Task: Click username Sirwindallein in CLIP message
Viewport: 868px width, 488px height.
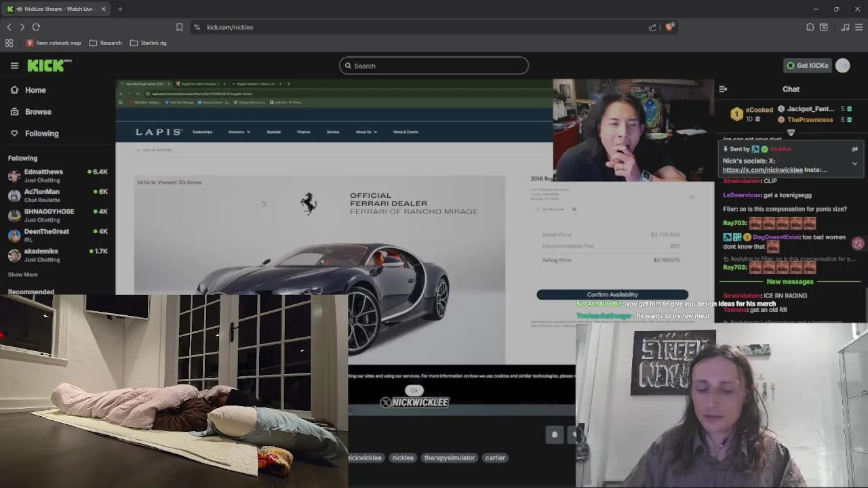Action: 743,181
